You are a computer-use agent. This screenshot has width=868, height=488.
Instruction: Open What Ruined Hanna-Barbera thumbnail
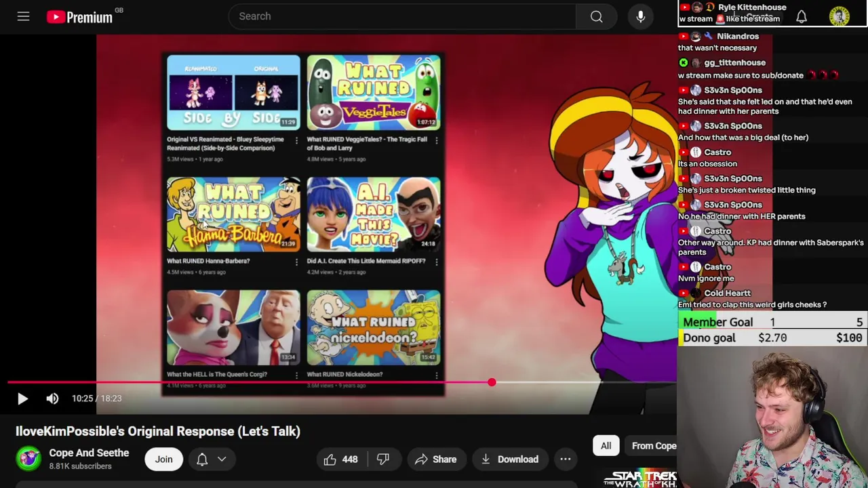click(x=233, y=214)
